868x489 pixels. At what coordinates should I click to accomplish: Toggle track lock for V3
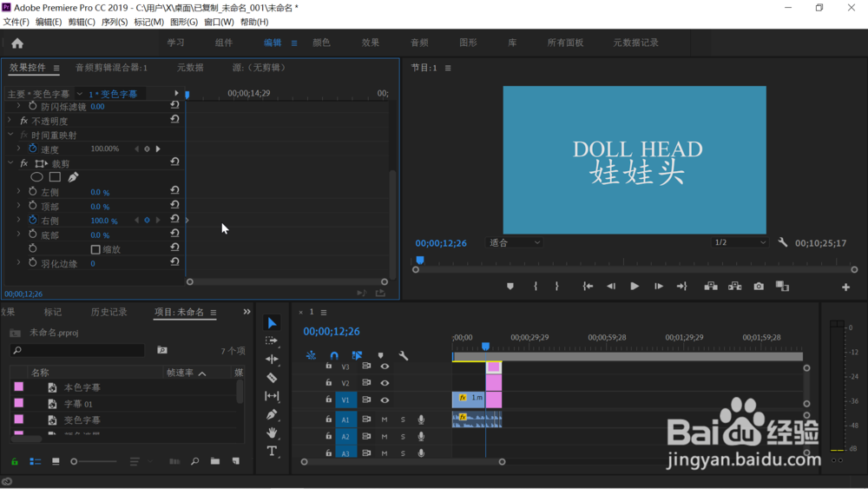tap(328, 366)
